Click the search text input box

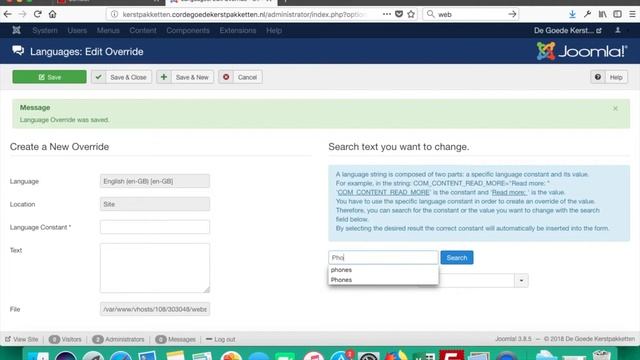click(x=383, y=258)
